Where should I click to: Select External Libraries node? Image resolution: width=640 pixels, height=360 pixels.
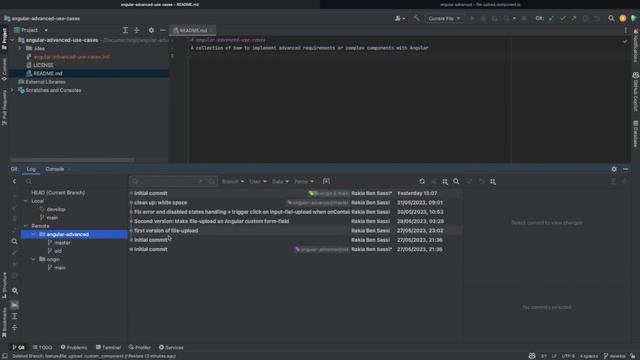pos(45,82)
